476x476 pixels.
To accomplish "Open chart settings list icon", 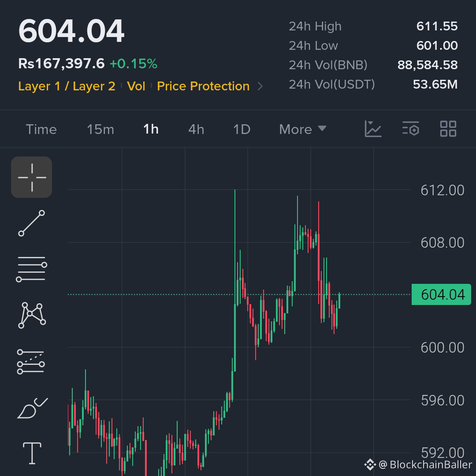I will pyautogui.click(x=411, y=129).
